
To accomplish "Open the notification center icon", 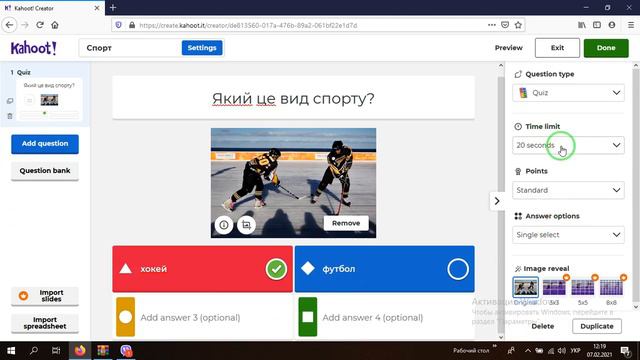I will coord(625,351).
